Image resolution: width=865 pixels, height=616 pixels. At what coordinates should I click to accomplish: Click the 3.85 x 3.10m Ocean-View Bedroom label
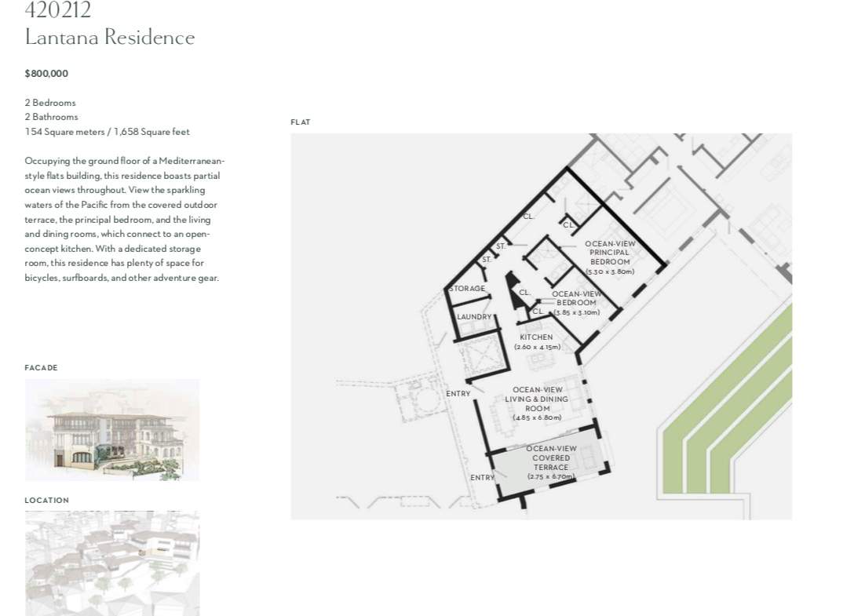click(577, 303)
